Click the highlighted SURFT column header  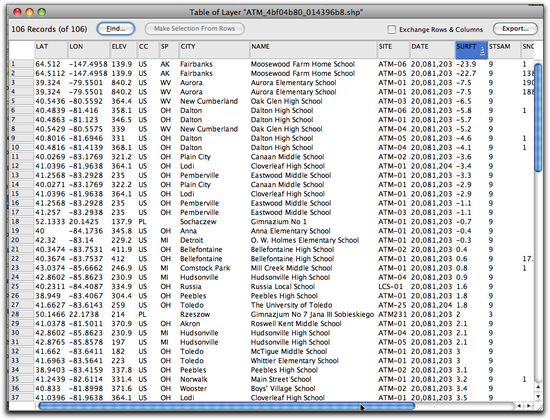[471, 49]
